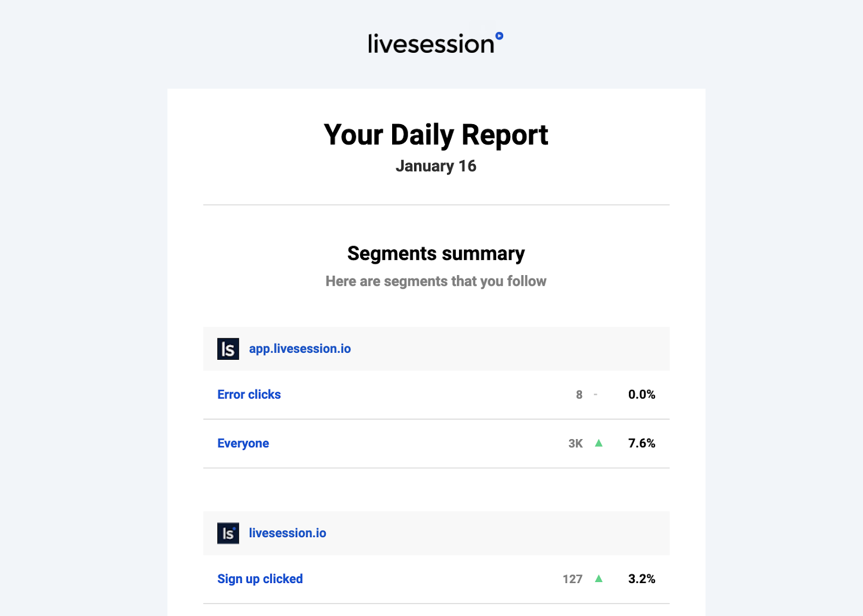Viewport: 863px width, 616px height.
Task: Click the green up arrow next to Everyone
Action: point(599,443)
